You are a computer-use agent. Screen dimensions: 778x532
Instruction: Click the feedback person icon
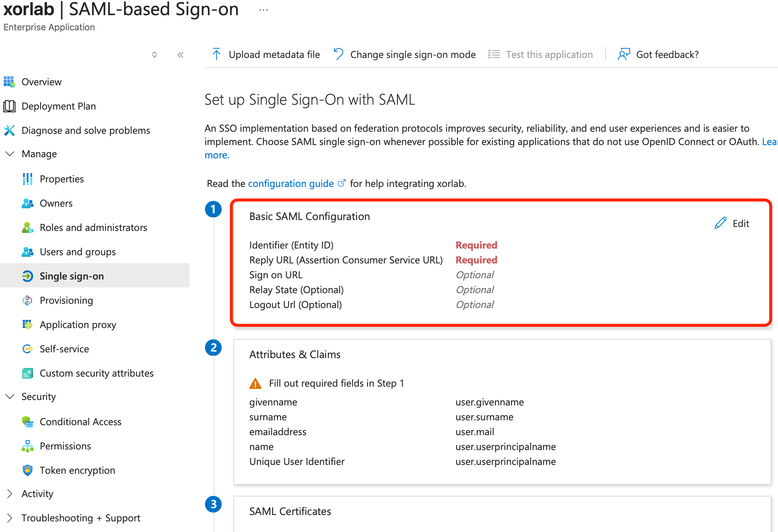[624, 54]
